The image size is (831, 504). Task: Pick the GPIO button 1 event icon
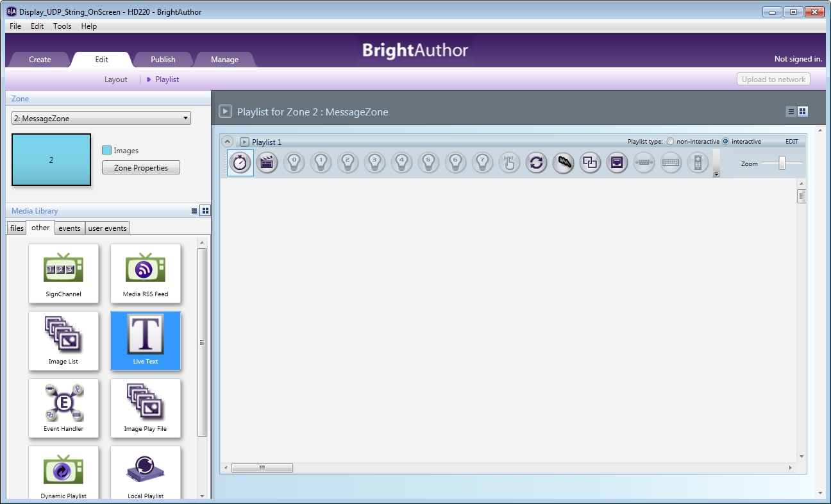tap(321, 163)
